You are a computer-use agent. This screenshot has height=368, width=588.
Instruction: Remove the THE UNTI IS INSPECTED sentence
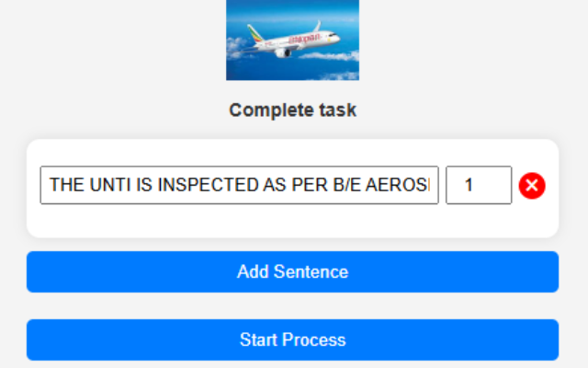532,186
